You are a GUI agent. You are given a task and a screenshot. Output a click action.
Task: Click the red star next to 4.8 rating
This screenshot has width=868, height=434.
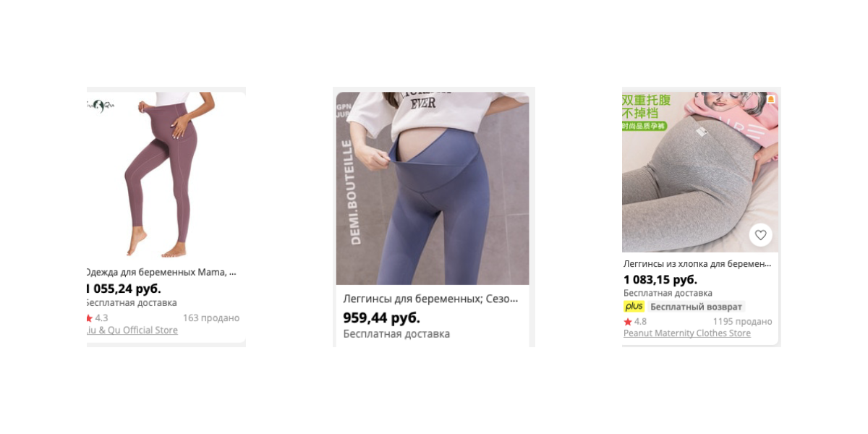(628, 322)
